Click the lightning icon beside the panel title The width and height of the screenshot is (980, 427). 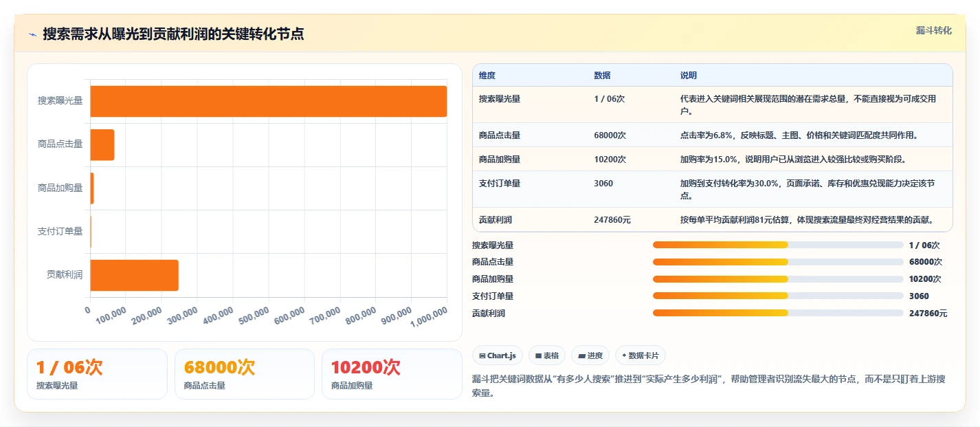point(32,34)
